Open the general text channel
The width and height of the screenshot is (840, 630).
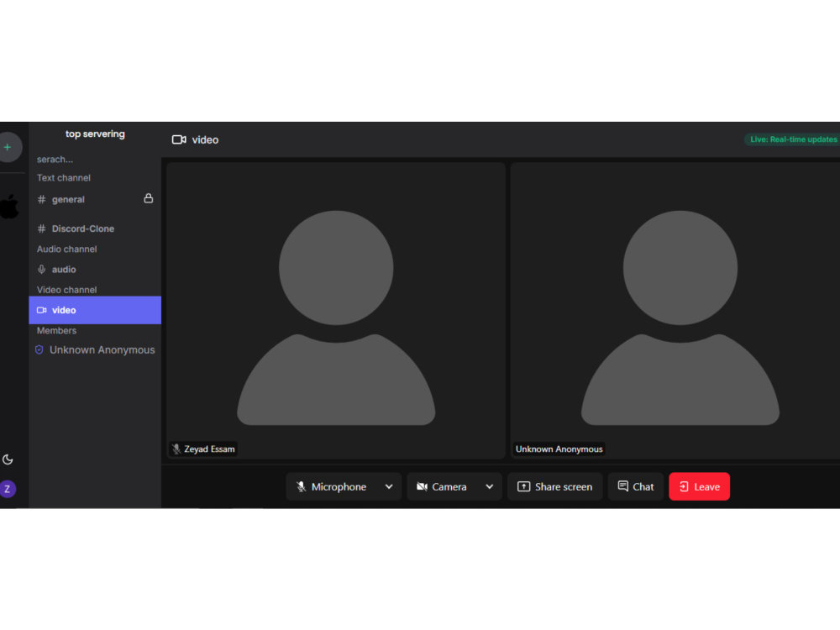pyautogui.click(x=95, y=199)
